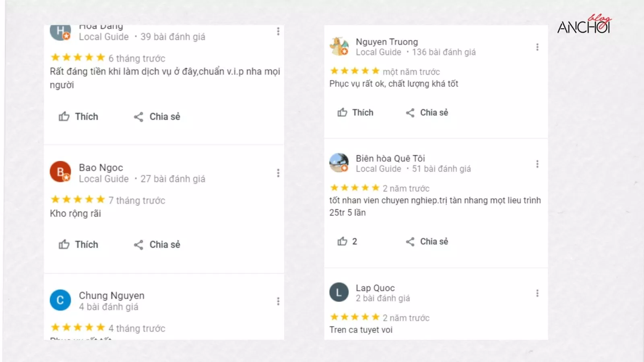The width and height of the screenshot is (644, 362).
Task: Open three-dot menu on Bao Ngoc's review
Action: click(x=278, y=173)
